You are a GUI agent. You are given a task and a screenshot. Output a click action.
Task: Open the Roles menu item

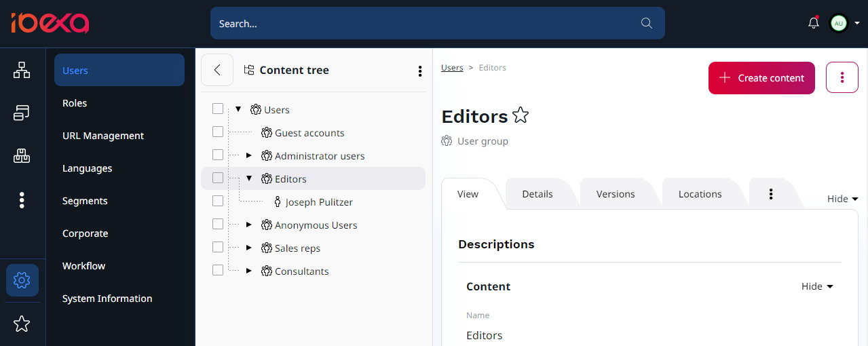click(75, 103)
